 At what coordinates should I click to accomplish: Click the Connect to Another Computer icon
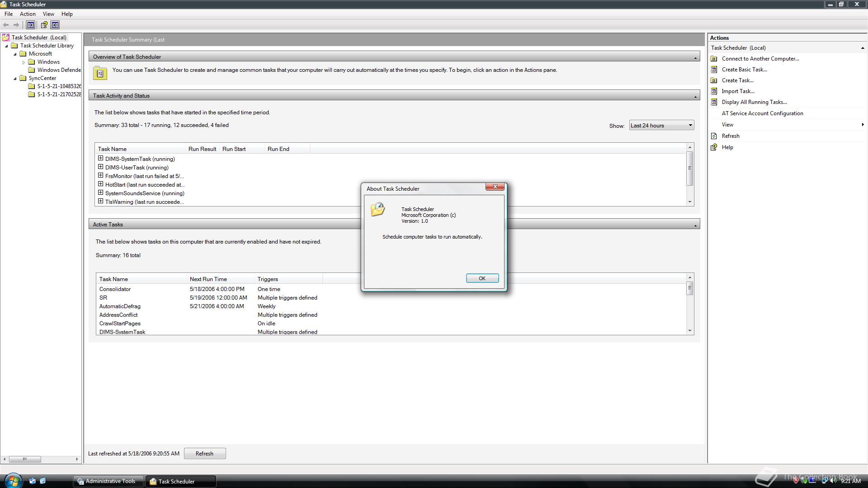pyautogui.click(x=714, y=59)
